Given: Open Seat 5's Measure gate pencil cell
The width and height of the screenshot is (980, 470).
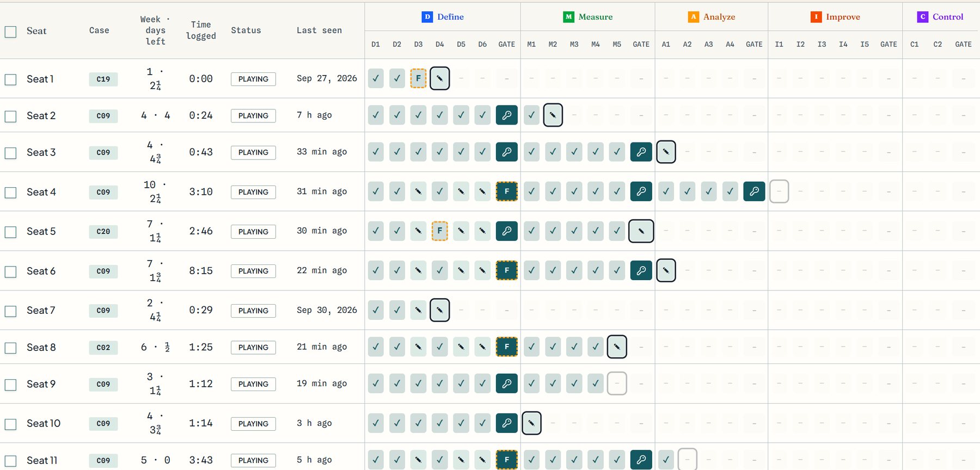Looking at the screenshot, I should click(641, 231).
